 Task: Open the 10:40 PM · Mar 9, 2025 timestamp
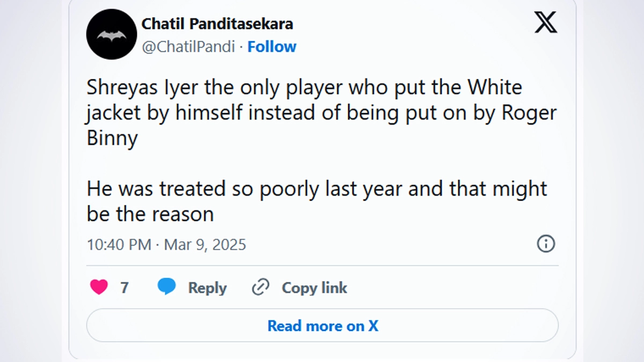click(166, 245)
